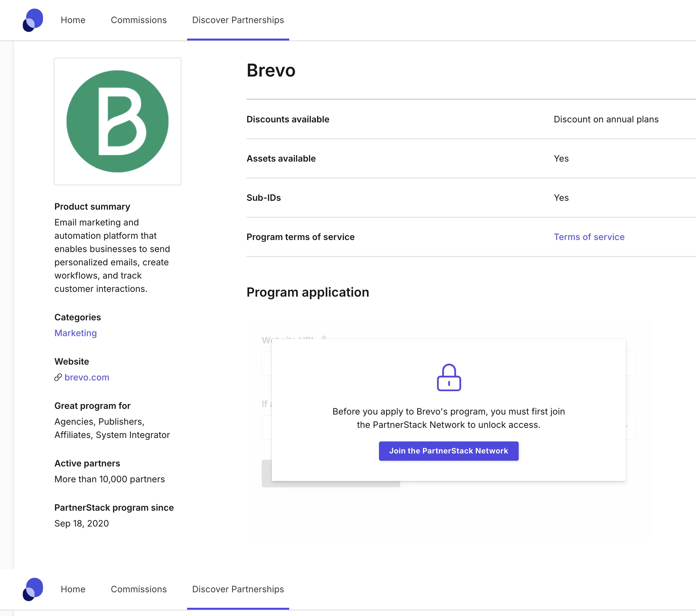Select the 'Assets available' label
This screenshot has width=696, height=616.
tap(281, 158)
